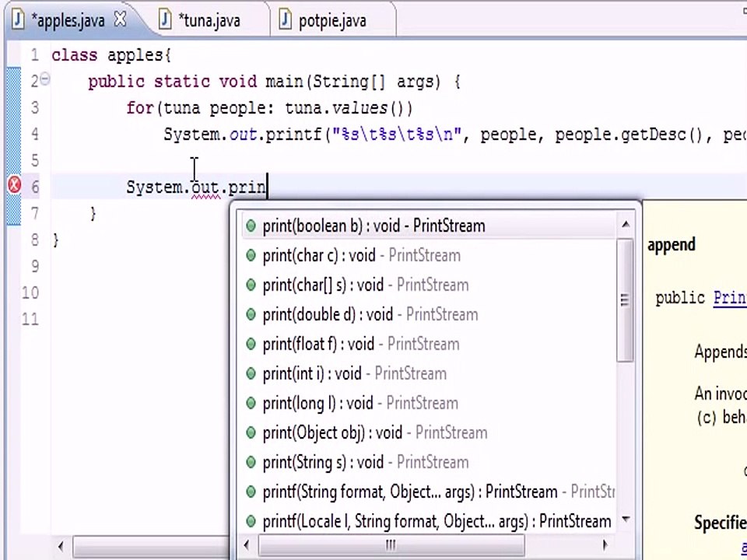Click the printf format string on line 4
The width and height of the screenshot is (747, 560).
[398, 135]
